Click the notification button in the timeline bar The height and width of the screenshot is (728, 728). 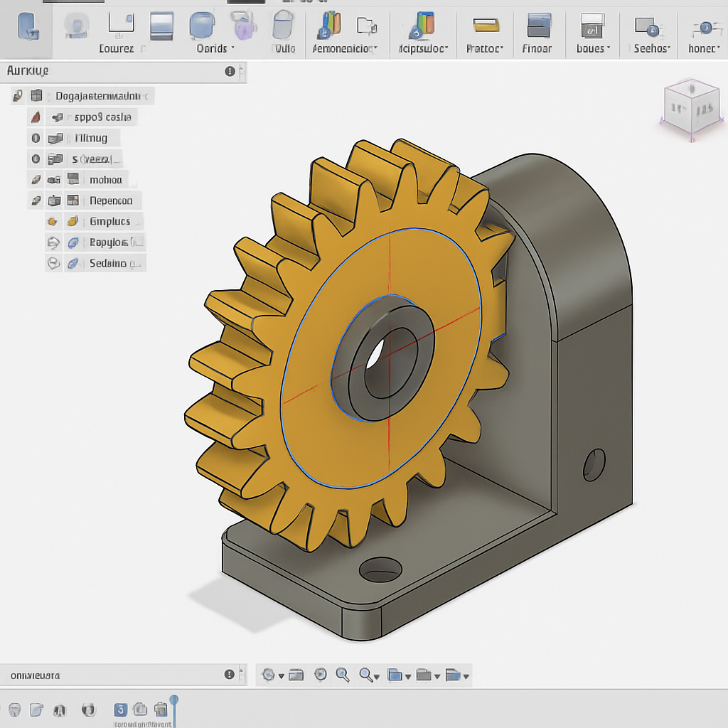pos(228,674)
